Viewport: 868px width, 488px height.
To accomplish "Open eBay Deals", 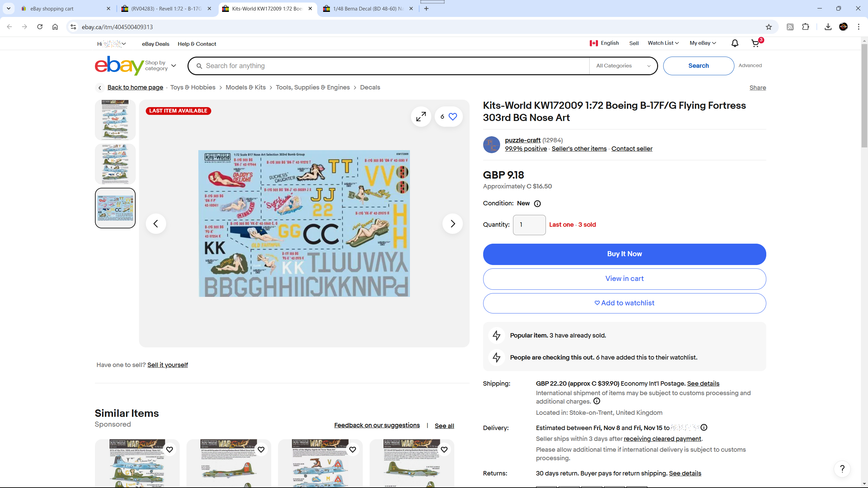I will (x=156, y=44).
